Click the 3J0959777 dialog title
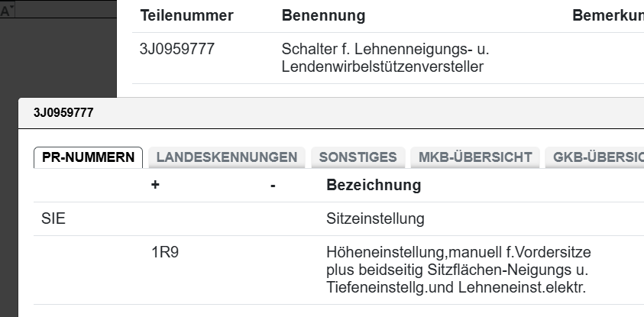 (63, 112)
